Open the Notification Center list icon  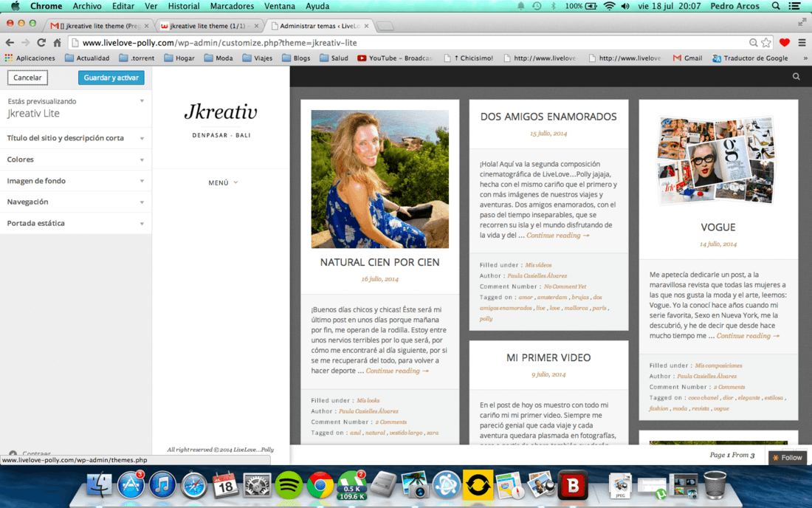tap(795, 6)
